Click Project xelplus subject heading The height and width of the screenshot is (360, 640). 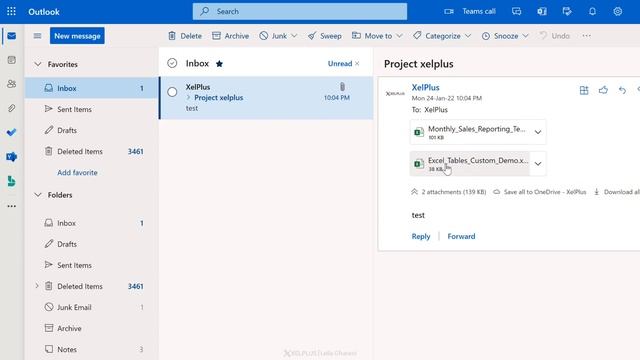(418, 64)
